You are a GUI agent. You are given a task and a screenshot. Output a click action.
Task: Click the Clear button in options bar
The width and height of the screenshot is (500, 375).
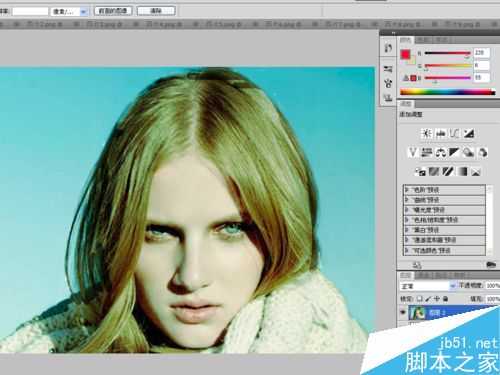click(156, 11)
